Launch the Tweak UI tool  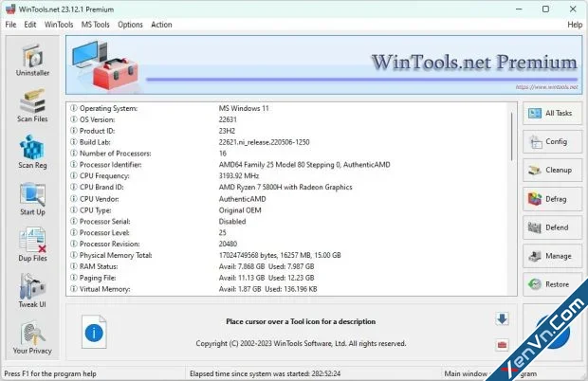click(32, 291)
